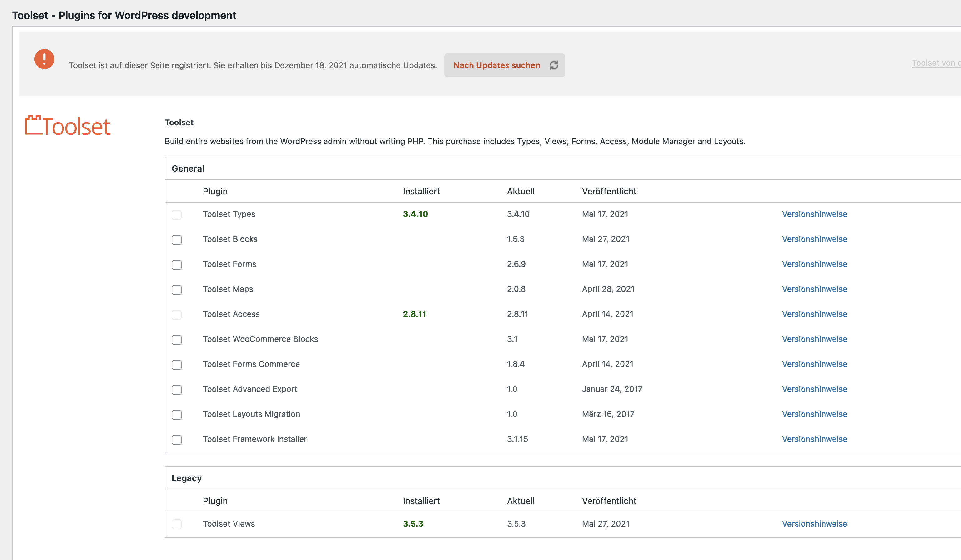Open Versionshinweise for Toolset Types
The height and width of the screenshot is (560, 961).
[815, 214]
